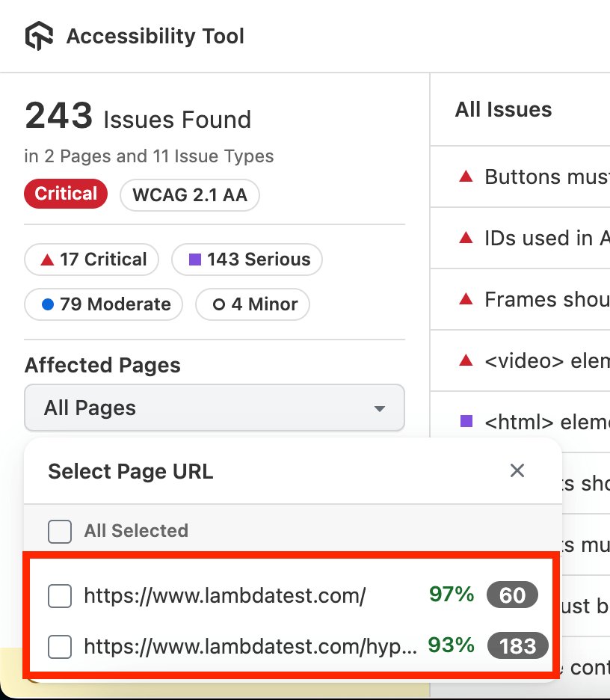Tick the lambdatest.com homepage checkbox

(60, 596)
